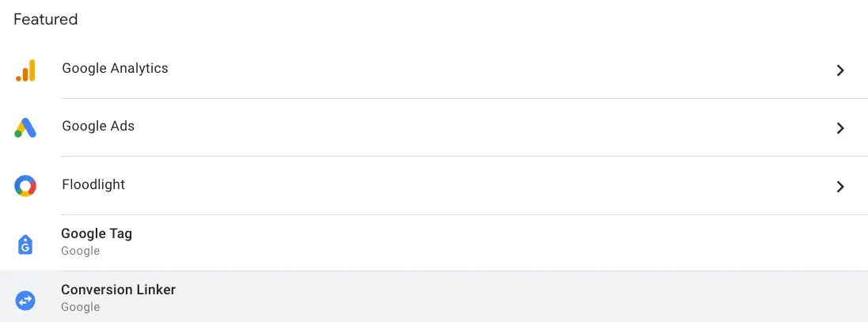Select the Google Analytics label text
The height and width of the screenshot is (322, 868).
click(x=116, y=68)
